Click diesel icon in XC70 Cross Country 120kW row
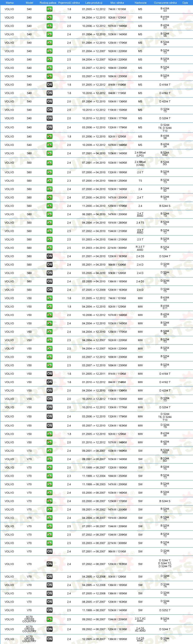 [50, 629]
